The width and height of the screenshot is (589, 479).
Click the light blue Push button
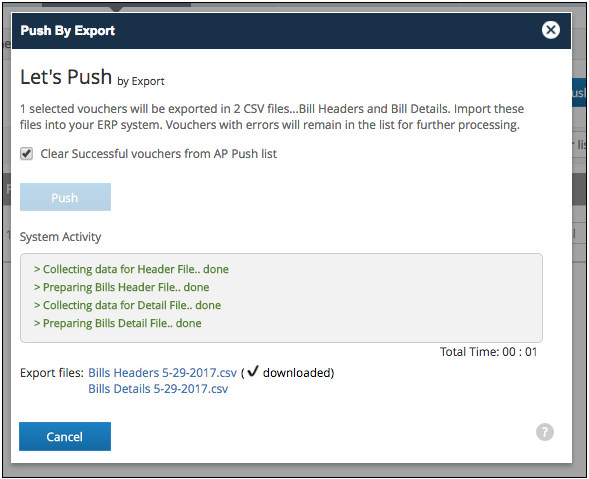tap(65, 197)
